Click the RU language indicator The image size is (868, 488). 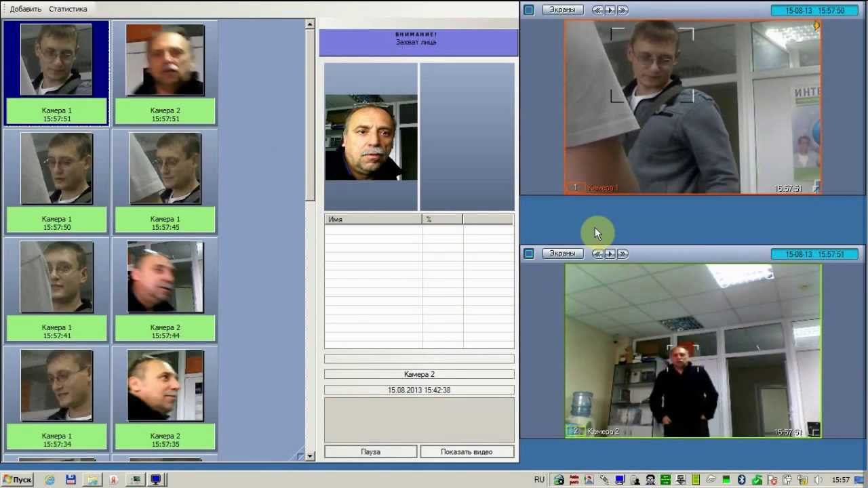tap(539, 480)
